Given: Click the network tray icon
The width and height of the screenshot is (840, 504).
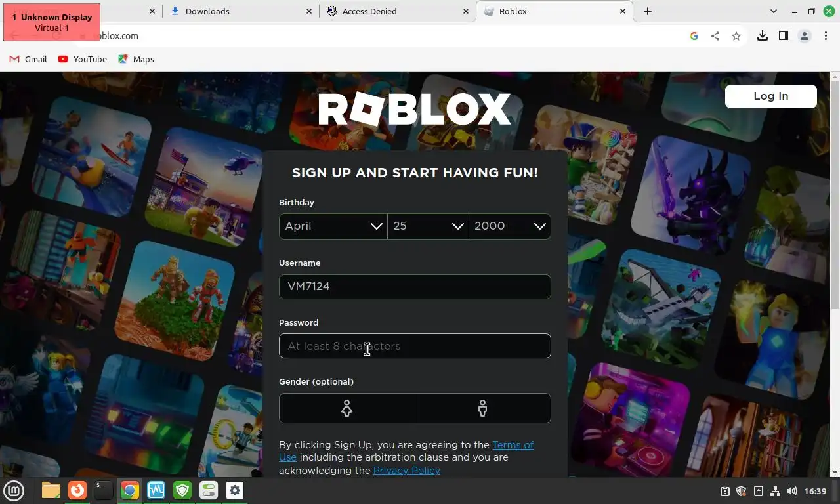Looking at the screenshot, I should pos(776,491).
